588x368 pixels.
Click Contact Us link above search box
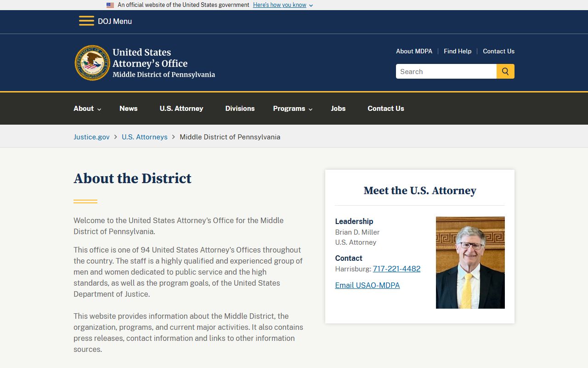(x=498, y=51)
